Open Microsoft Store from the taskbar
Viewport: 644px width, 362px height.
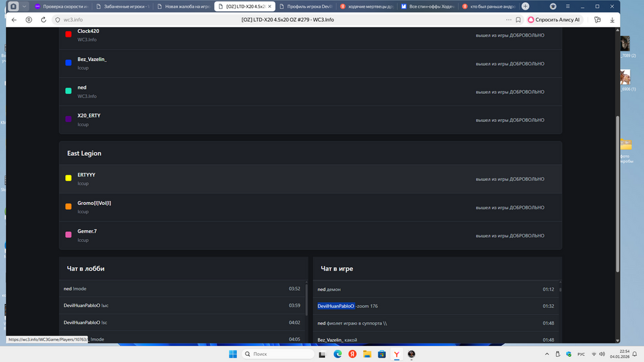(382, 354)
